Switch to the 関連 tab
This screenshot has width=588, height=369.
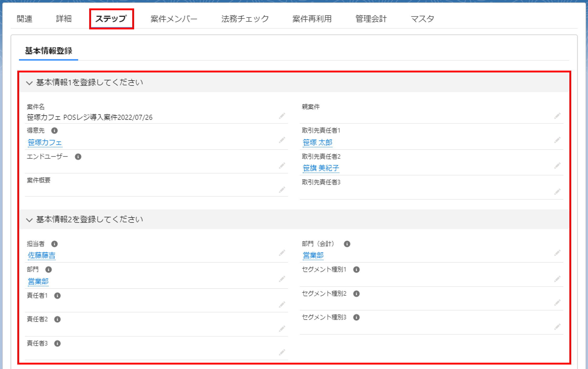pyautogui.click(x=24, y=19)
